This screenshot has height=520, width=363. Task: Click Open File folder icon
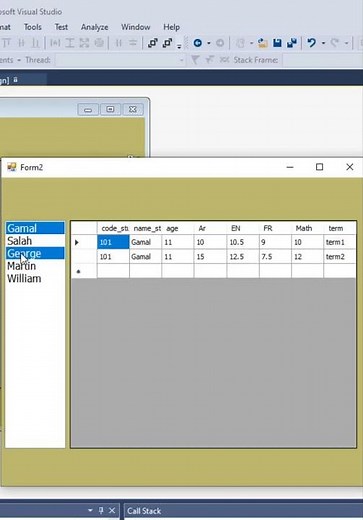click(263, 43)
